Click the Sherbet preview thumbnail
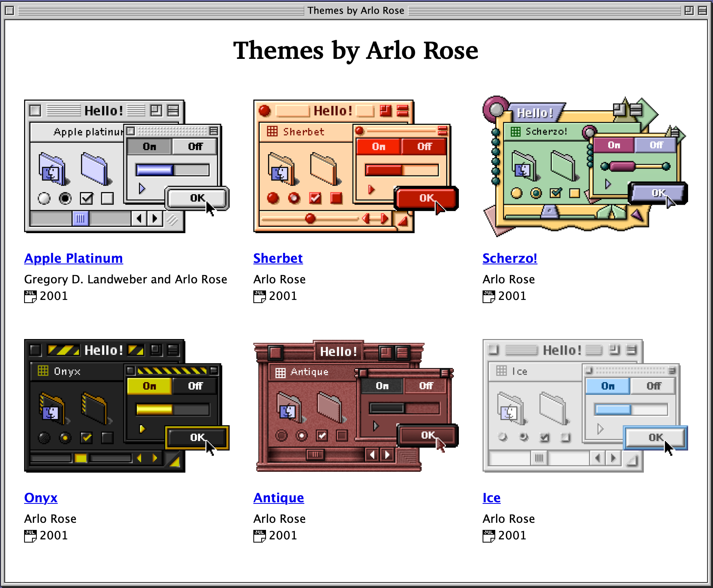Screen dimensions: 713x588 356,166
